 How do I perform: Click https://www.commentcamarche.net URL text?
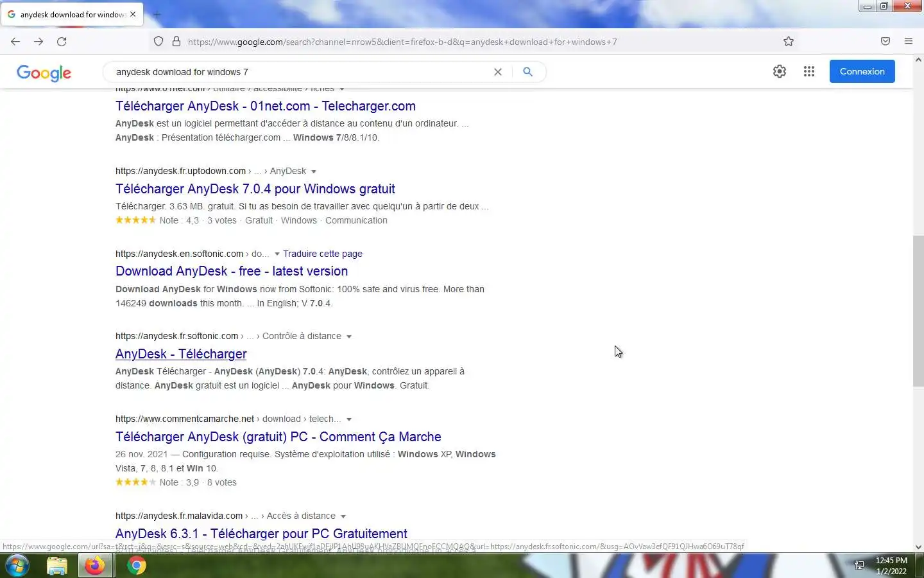pyautogui.click(x=185, y=419)
